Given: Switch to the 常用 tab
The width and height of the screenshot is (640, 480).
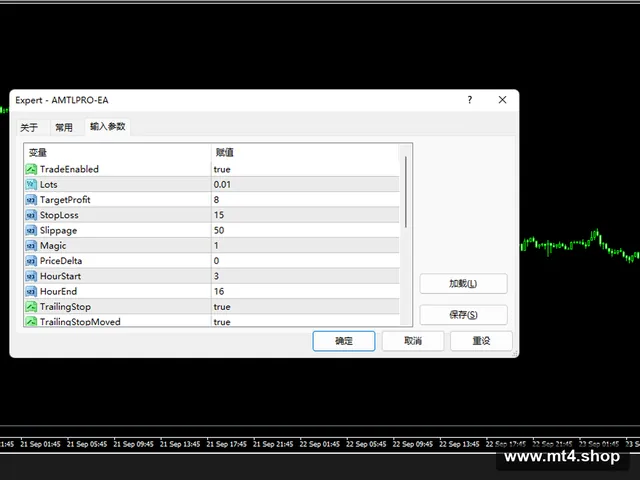Looking at the screenshot, I should [64, 127].
